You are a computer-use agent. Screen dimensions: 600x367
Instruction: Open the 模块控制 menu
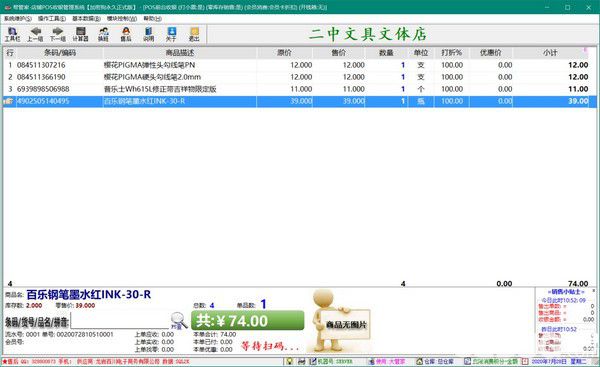coord(121,18)
